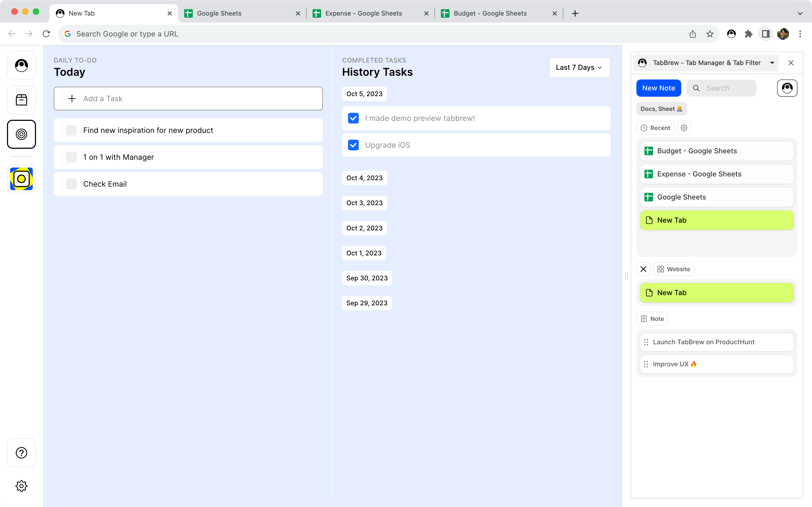Open Chrome three-dot menu

click(800, 34)
